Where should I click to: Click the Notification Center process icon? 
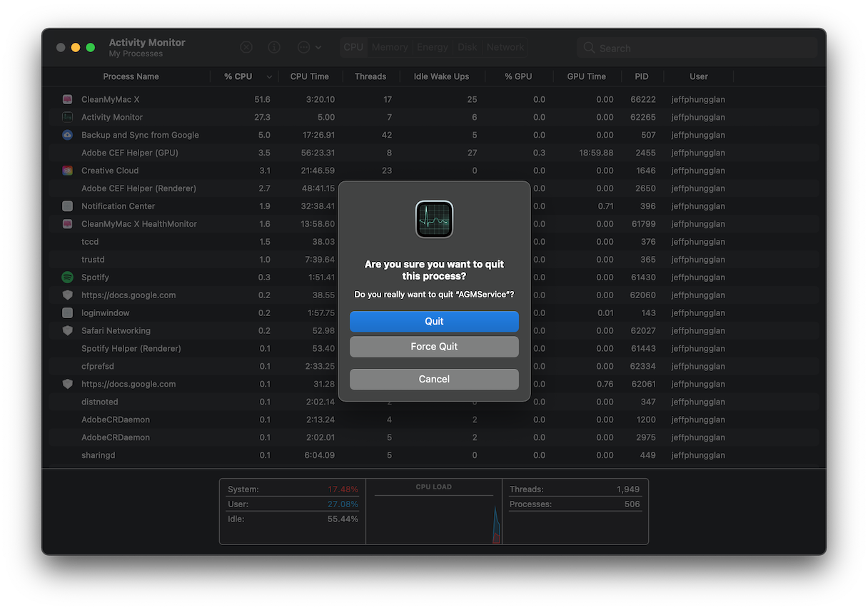tap(67, 206)
